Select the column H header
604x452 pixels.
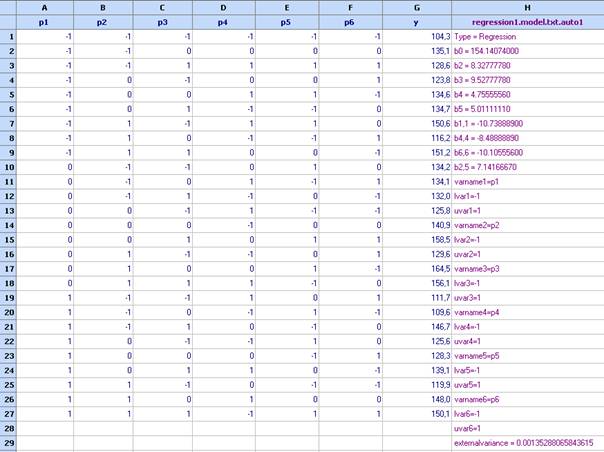click(x=526, y=7)
